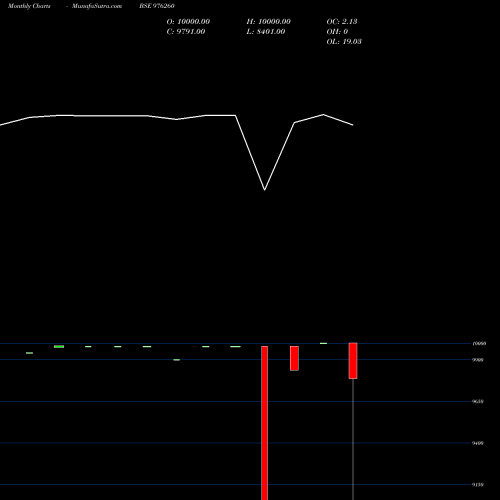Select the short red candle without wick
Image resolution: width=500 pixels, height=500 pixels.
click(294, 358)
